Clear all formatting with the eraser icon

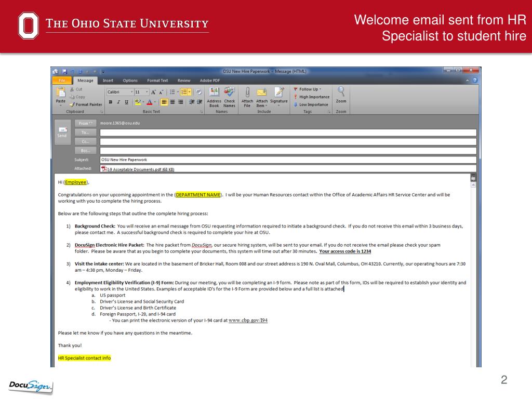tap(199, 92)
